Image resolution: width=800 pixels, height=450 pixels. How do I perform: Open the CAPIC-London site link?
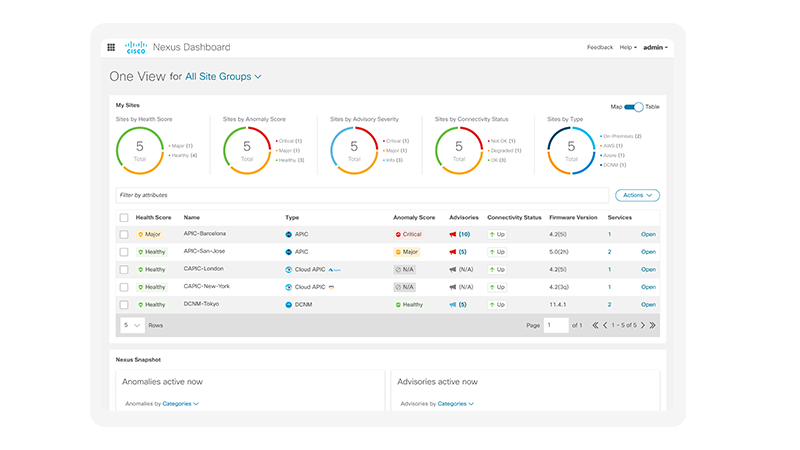648,269
